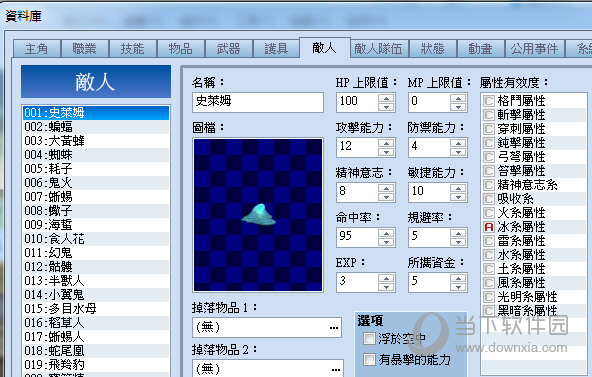592x377 pixels.
Task: Open the 掉落物品 1 ellipsis picker
Action: pyautogui.click(x=334, y=327)
